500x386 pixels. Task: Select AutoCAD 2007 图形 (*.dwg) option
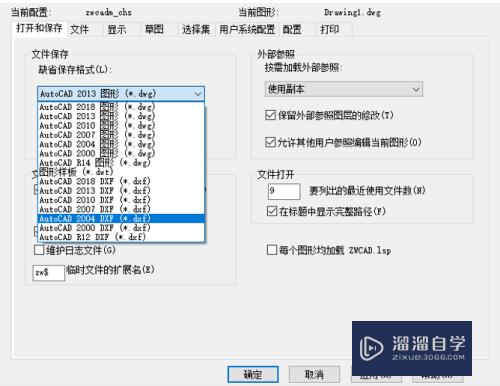[x=121, y=135]
